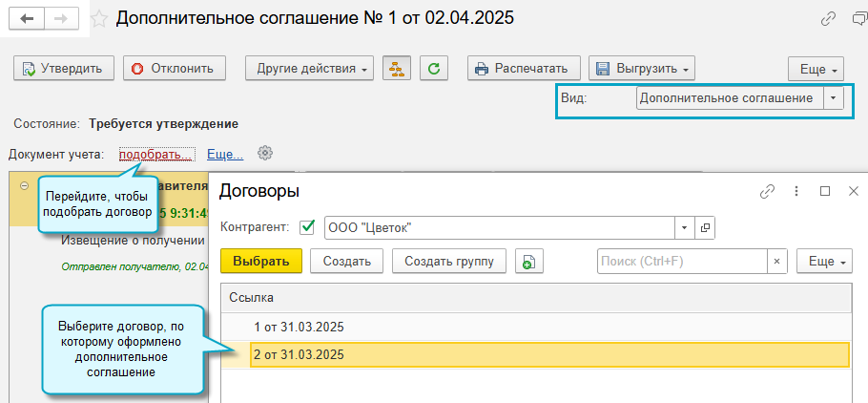The image size is (868, 403).
Task: Open the document structure hierarchy icon
Action: click(396, 68)
